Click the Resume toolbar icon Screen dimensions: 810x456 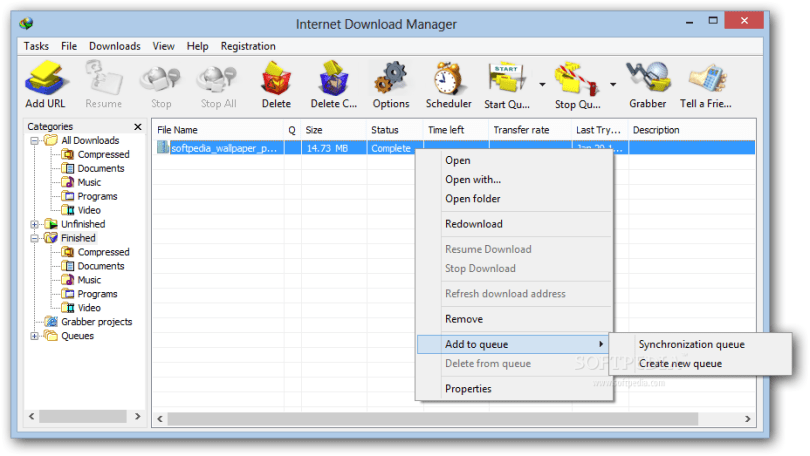pyautogui.click(x=104, y=78)
